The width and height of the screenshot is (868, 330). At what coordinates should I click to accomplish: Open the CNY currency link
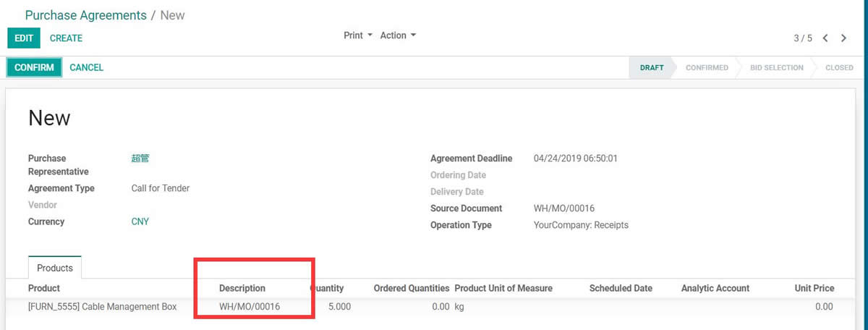(140, 221)
